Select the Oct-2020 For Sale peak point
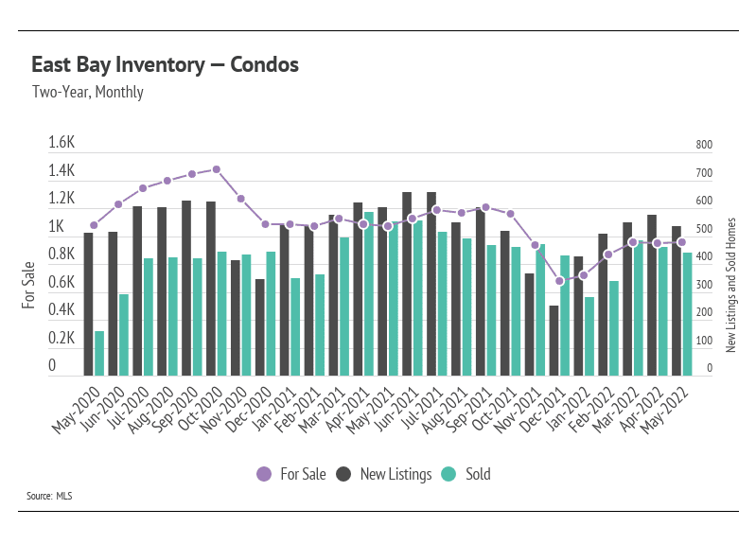 pos(217,169)
